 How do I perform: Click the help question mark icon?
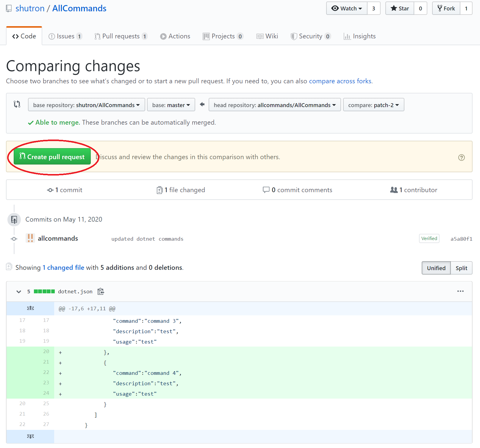coord(461,157)
